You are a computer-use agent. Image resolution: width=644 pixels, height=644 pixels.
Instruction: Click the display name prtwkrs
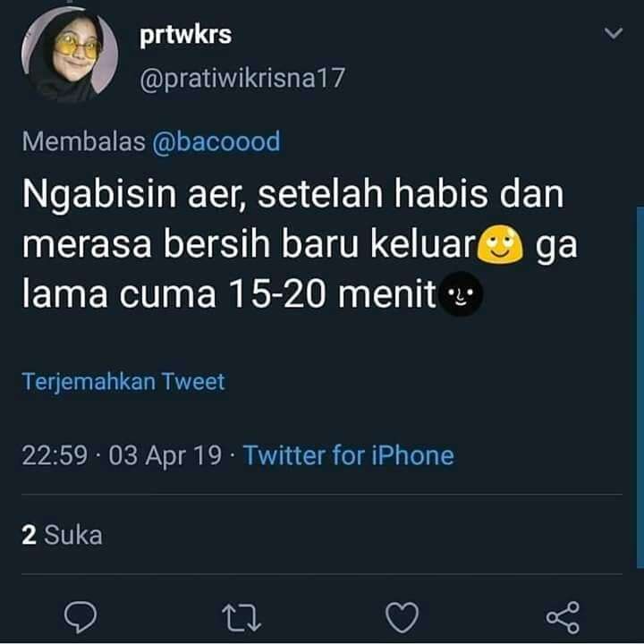tap(186, 35)
